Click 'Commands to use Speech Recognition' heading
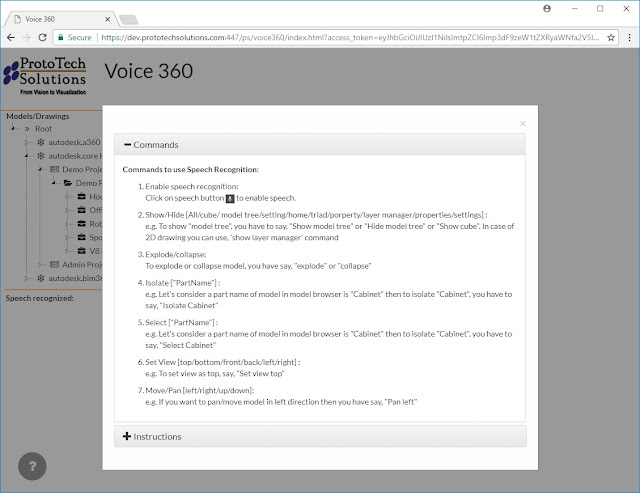The image size is (640, 493). coord(191,169)
